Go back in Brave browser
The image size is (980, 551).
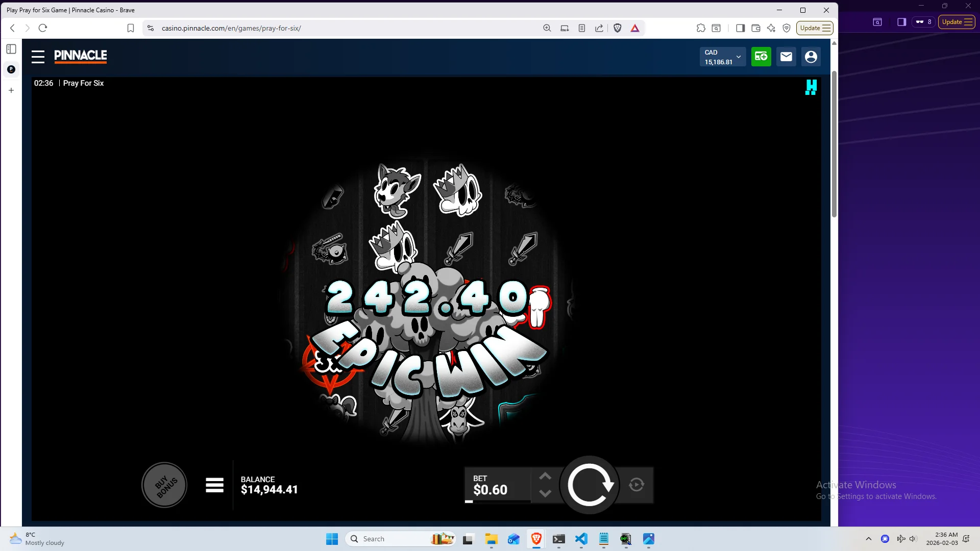coord(13,28)
